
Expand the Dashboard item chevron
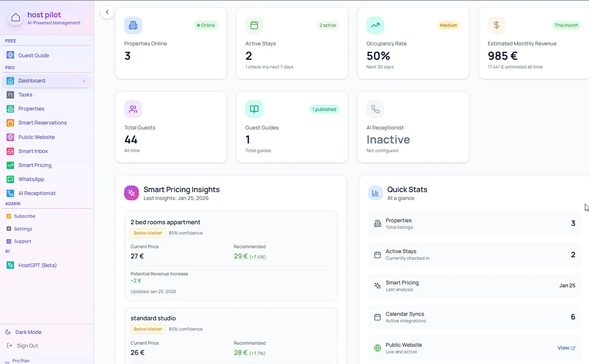84,81
